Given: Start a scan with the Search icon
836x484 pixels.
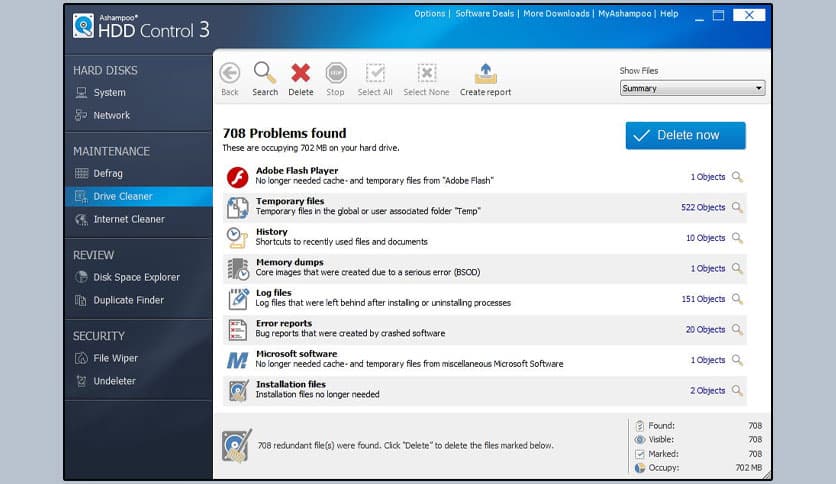Looking at the screenshot, I should 264,73.
